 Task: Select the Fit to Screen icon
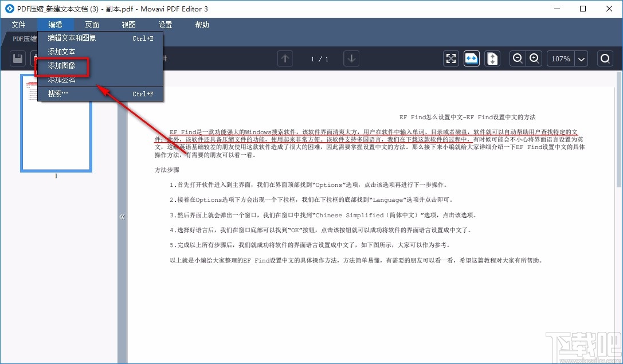coord(450,58)
